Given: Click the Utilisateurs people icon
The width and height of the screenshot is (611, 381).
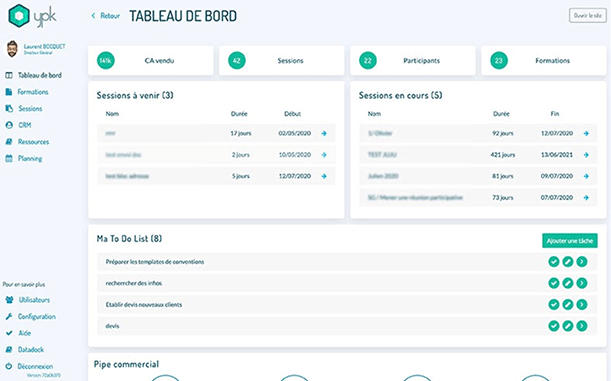Looking at the screenshot, I should [9, 300].
